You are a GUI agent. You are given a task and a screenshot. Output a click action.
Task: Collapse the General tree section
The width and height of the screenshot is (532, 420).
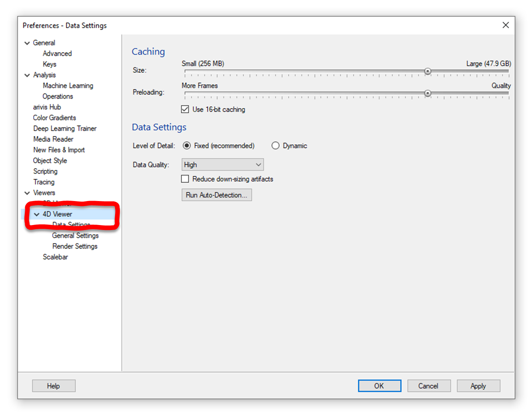coord(27,43)
